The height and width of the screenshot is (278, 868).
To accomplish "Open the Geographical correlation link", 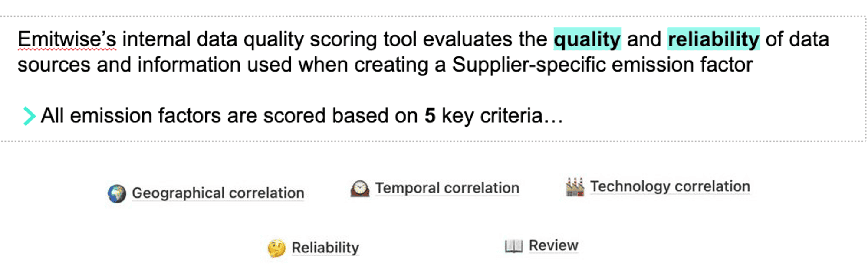I will click(218, 193).
